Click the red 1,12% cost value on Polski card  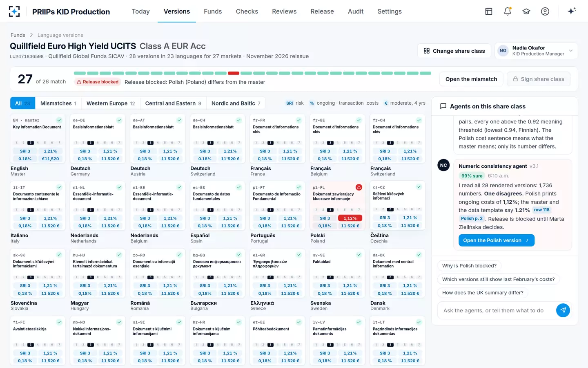point(350,218)
